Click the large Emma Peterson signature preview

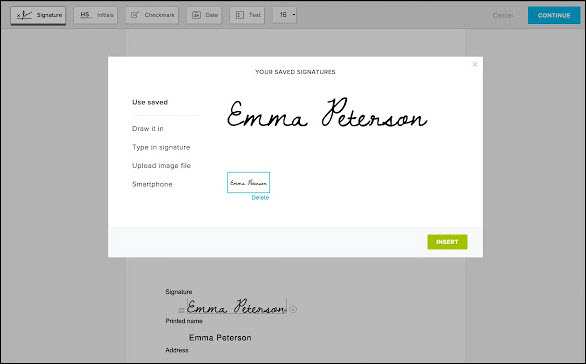(x=327, y=113)
